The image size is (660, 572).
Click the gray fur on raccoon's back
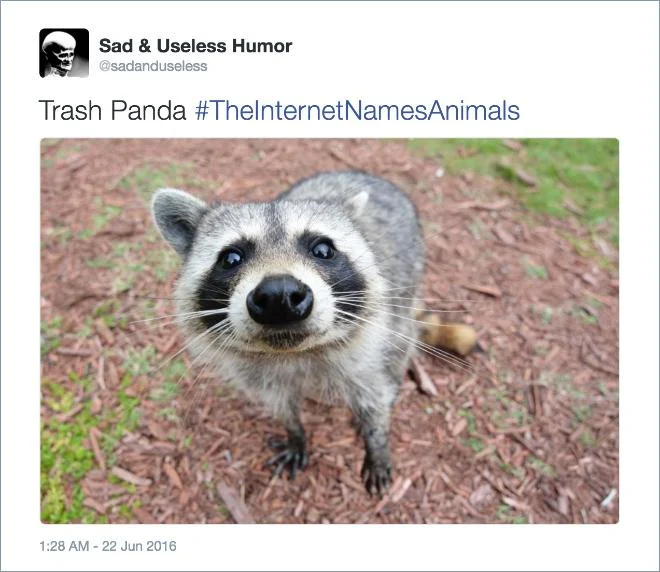pos(375,198)
